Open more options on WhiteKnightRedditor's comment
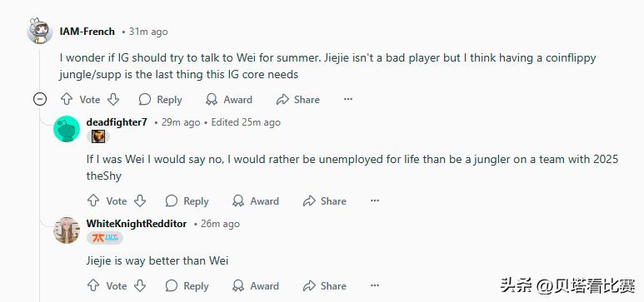644x302 pixels. coord(375,285)
